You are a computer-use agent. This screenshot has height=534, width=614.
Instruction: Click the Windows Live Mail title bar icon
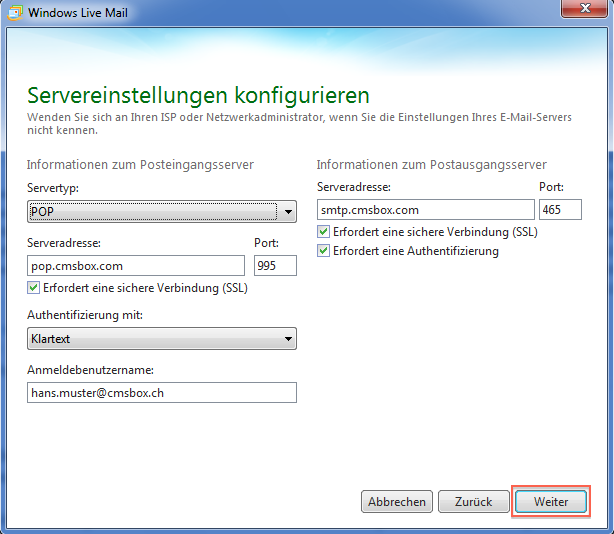tap(16, 12)
